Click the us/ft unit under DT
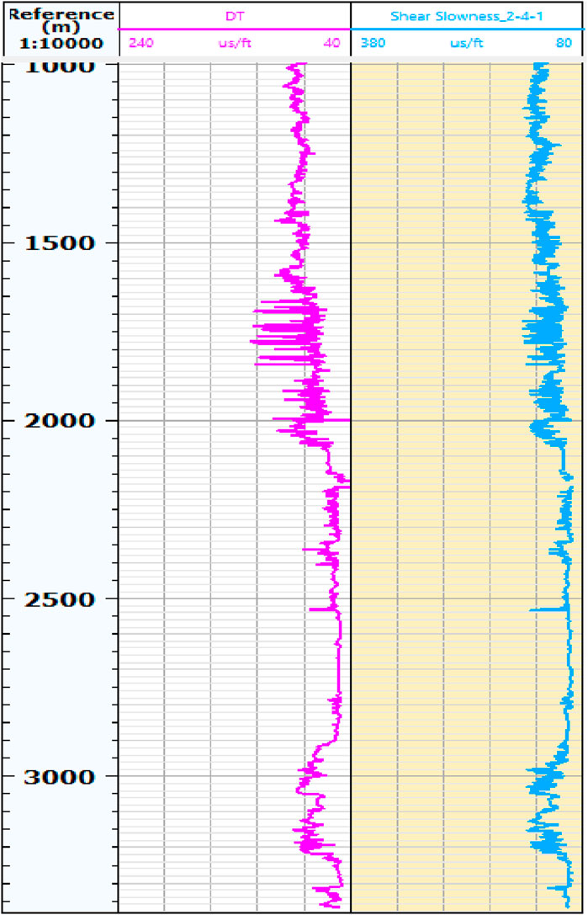Screen dimensions: 588x915 pos(235,43)
